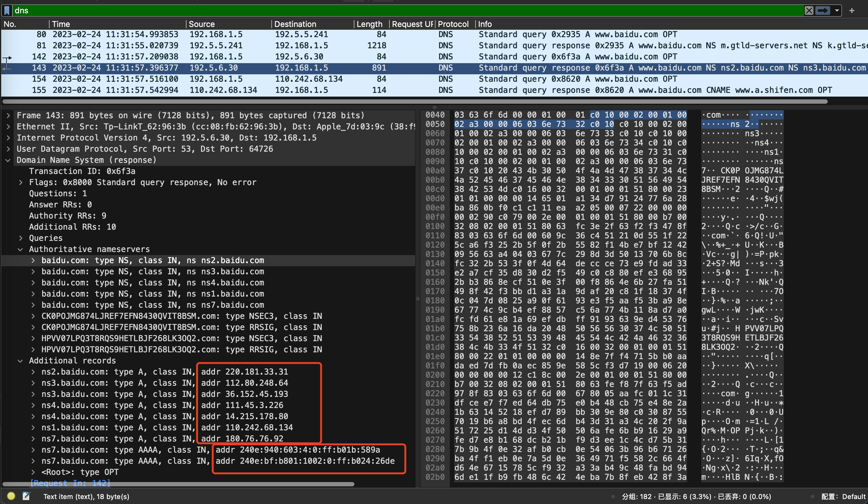Click the 分组: 182 packet count status text
This screenshot has height=504, width=868.
tap(637, 497)
